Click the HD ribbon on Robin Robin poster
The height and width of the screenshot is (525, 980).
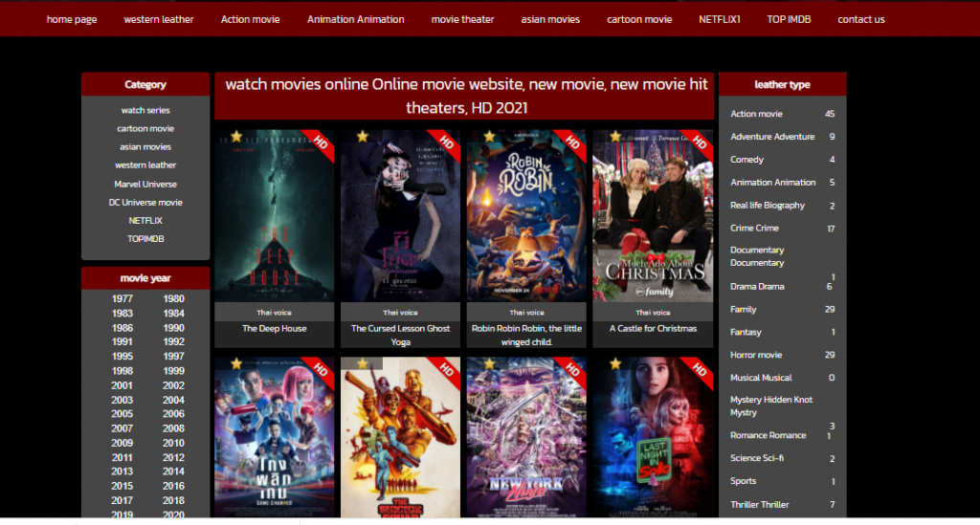[572, 142]
